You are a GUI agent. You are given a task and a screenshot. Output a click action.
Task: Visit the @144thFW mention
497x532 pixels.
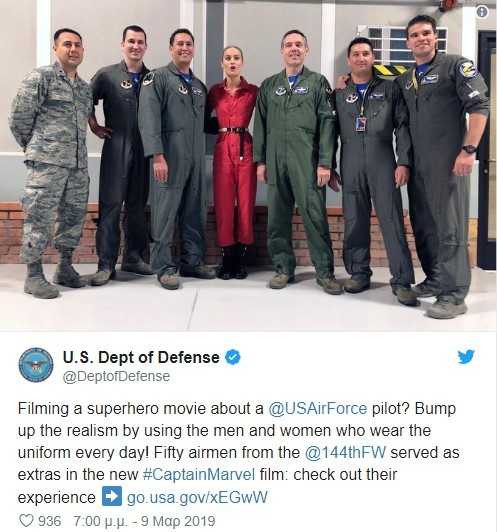345,453
